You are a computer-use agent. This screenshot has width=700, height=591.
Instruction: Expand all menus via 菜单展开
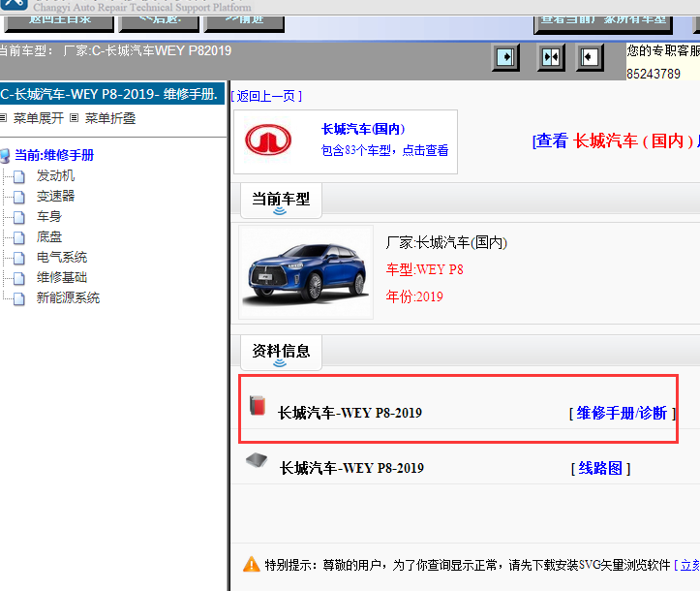coord(39,118)
